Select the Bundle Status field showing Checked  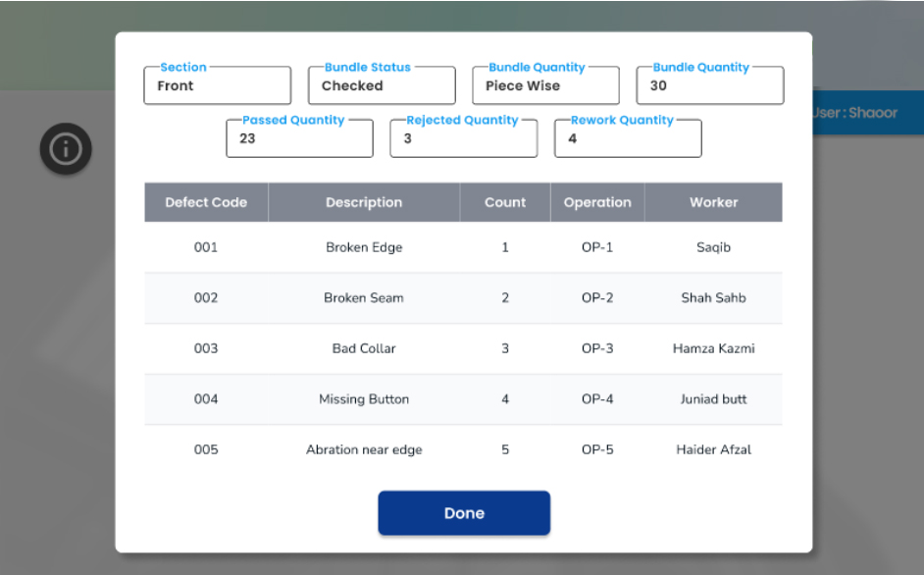click(382, 85)
